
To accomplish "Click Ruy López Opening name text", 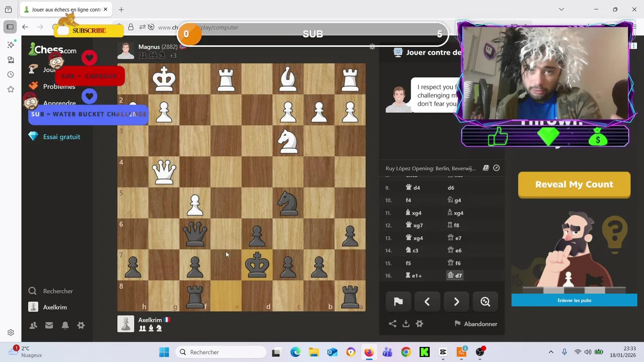I will pyautogui.click(x=430, y=168).
